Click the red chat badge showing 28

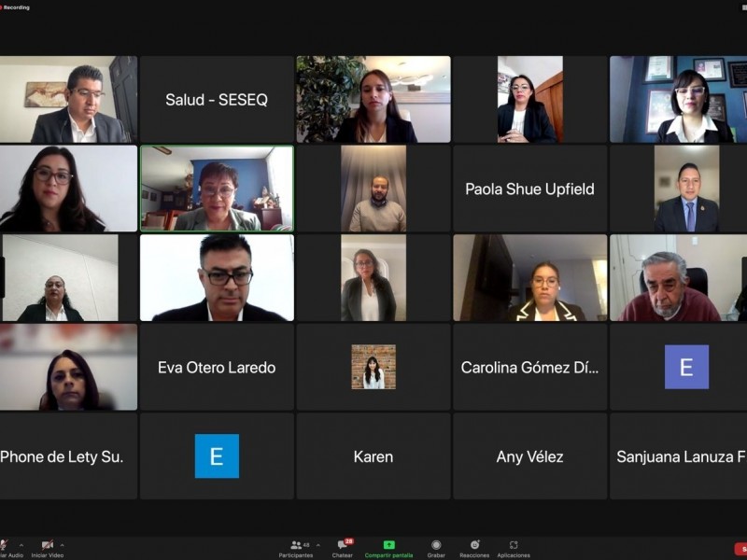[348, 541]
